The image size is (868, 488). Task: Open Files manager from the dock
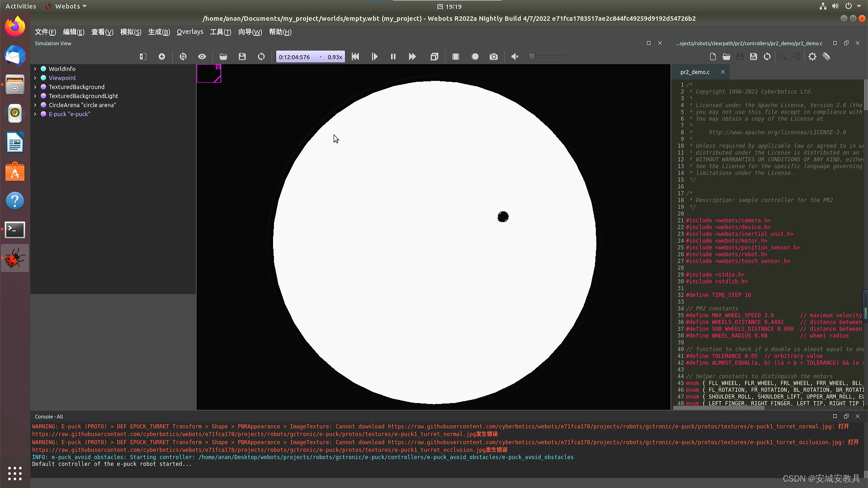click(x=15, y=84)
